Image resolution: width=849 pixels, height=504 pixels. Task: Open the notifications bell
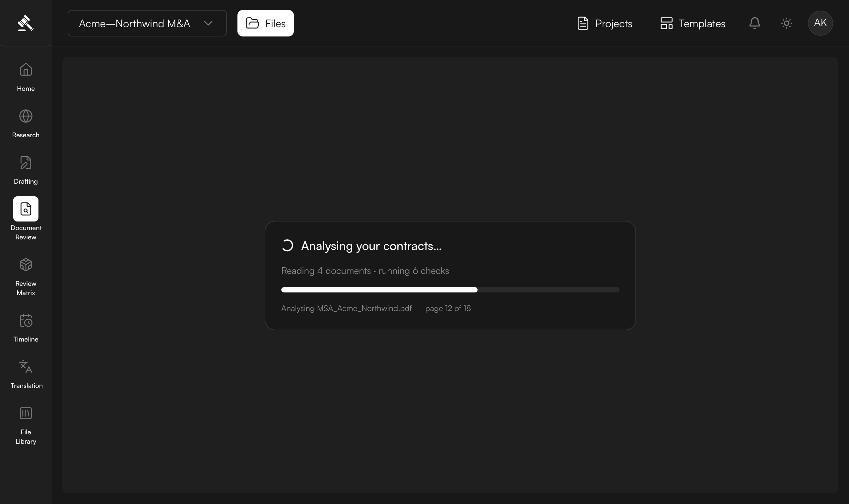point(754,23)
